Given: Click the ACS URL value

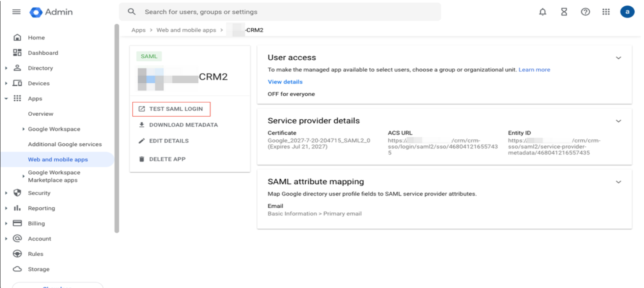Looking at the screenshot, I should [x=443, y=146].
